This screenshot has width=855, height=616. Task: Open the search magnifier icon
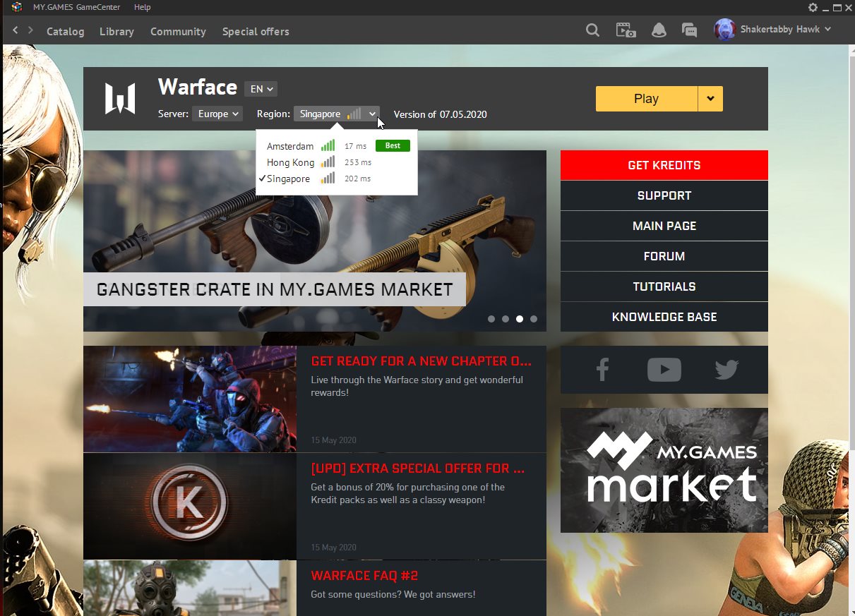[x=593, y=30]
